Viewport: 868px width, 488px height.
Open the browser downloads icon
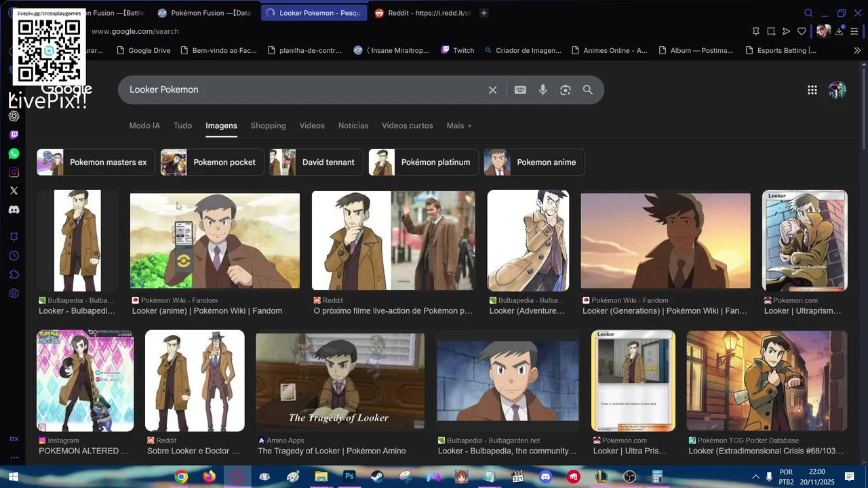(840, 31)
